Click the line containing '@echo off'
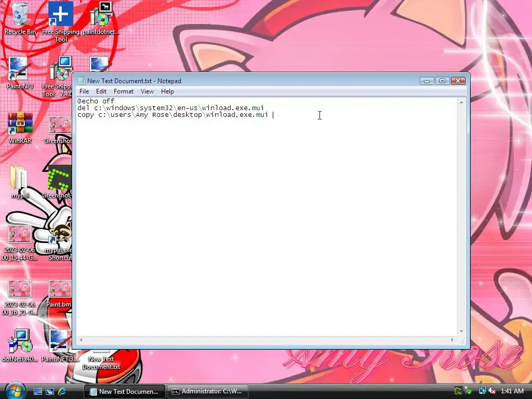Viewport: 532px width, 399px height. click(x=96, y=101)
